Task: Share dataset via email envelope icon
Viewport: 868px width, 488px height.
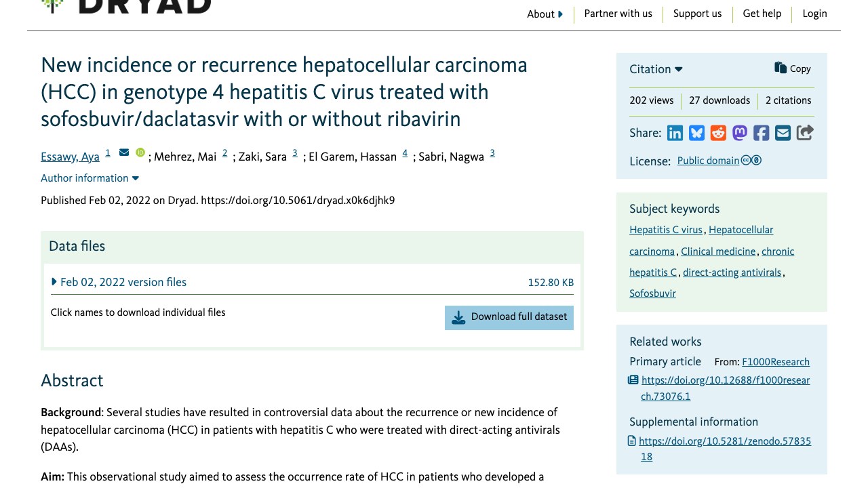Action: pos(783,133)
